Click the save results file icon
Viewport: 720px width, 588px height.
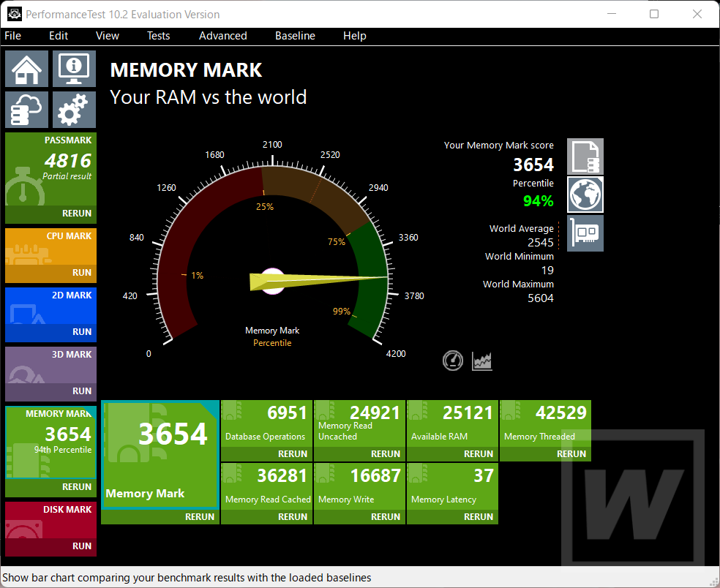[585, 157]
